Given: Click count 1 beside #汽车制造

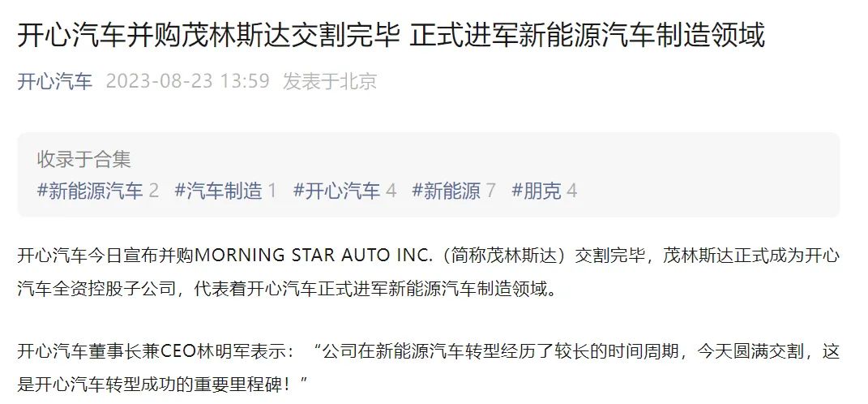Looking at the screenshot, I should 272,191.
